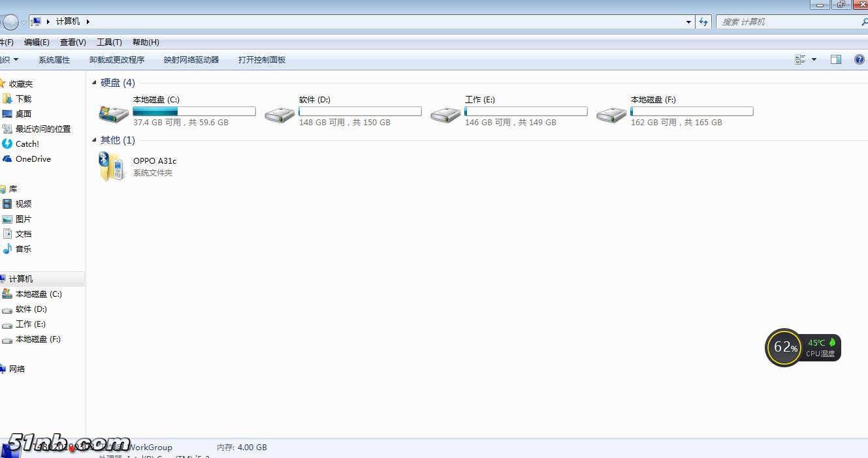868x458 pixels.
Task: Collapse the 其他 (1) group
Action: tap(95, 140)
